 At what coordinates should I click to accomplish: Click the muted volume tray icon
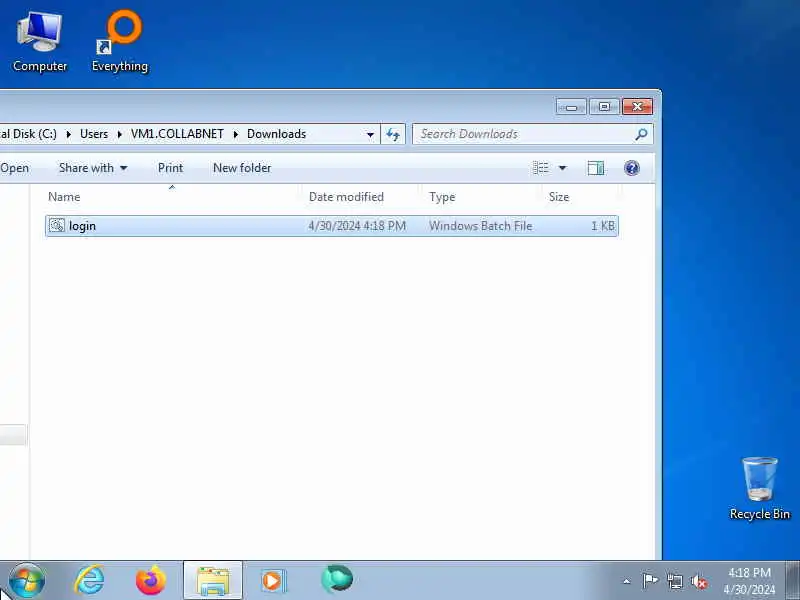699,581
